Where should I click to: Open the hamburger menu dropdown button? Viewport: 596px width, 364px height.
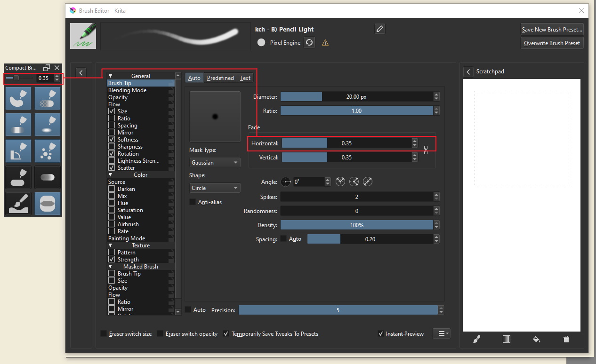pos(442,333)
